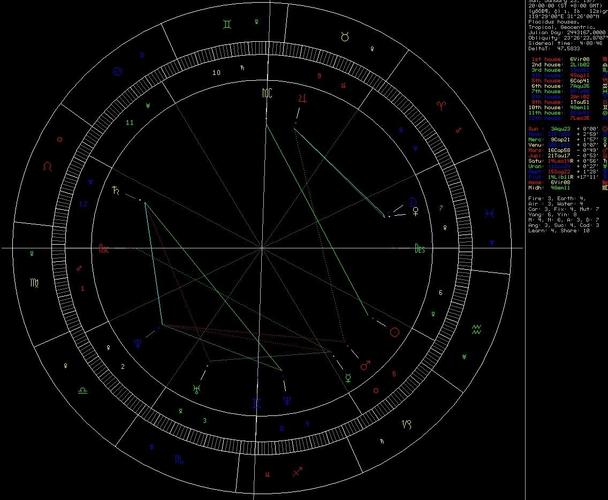The image size is (608, 500).
Task: Click the 'Merc' 9Cap21 position row
Action: (x=563, y=139)
